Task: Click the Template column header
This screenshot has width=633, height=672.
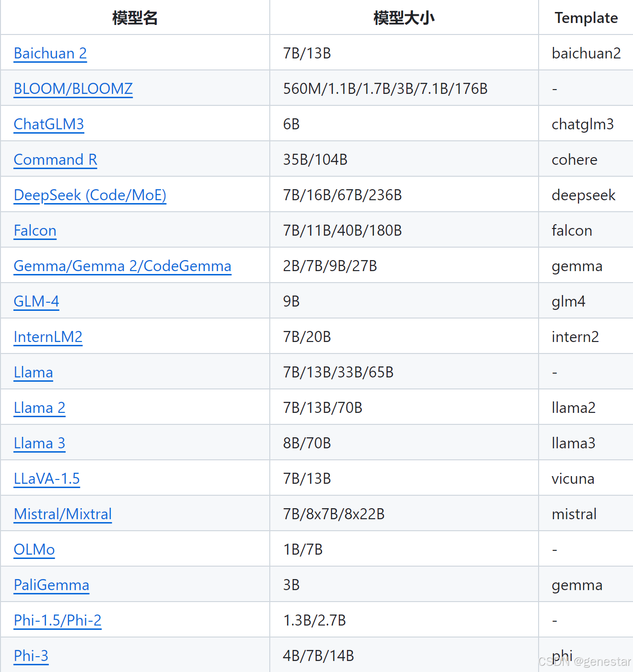Action: point(586,18)
